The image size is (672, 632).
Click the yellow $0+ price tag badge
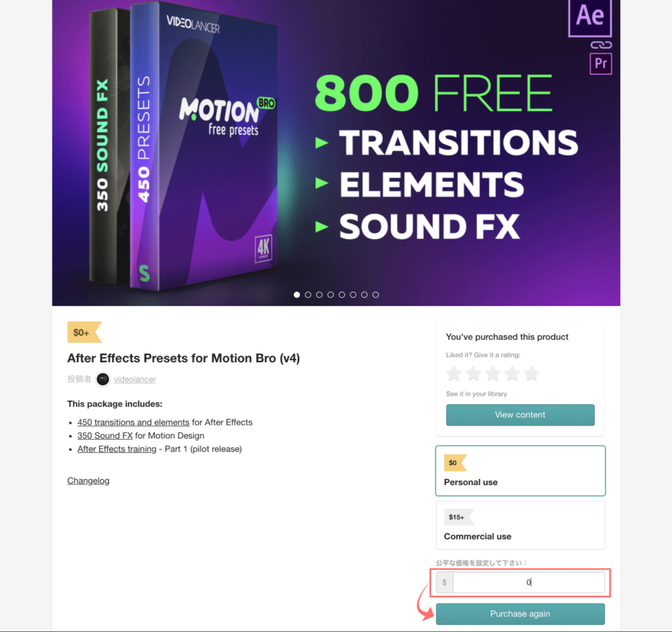[84, 332]
